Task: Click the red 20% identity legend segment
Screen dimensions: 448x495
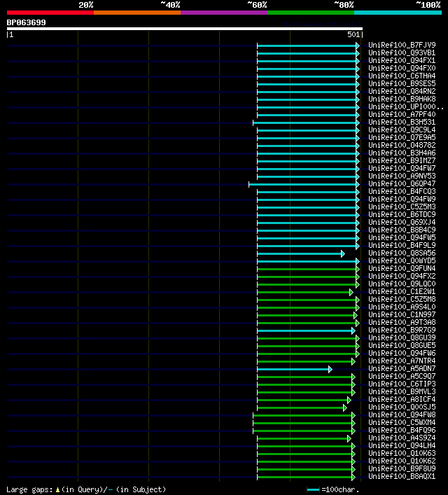Action: pyautogui.click(x=50, y=13)
